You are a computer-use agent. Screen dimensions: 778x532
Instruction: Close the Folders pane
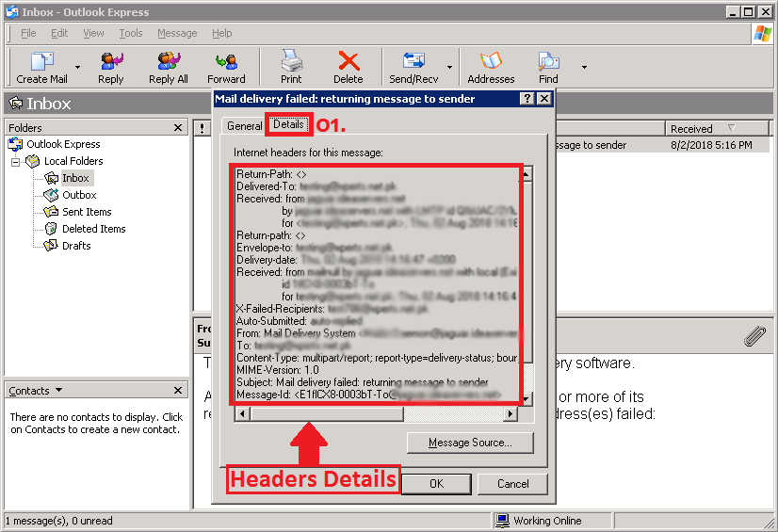click(x=178, y=127)
